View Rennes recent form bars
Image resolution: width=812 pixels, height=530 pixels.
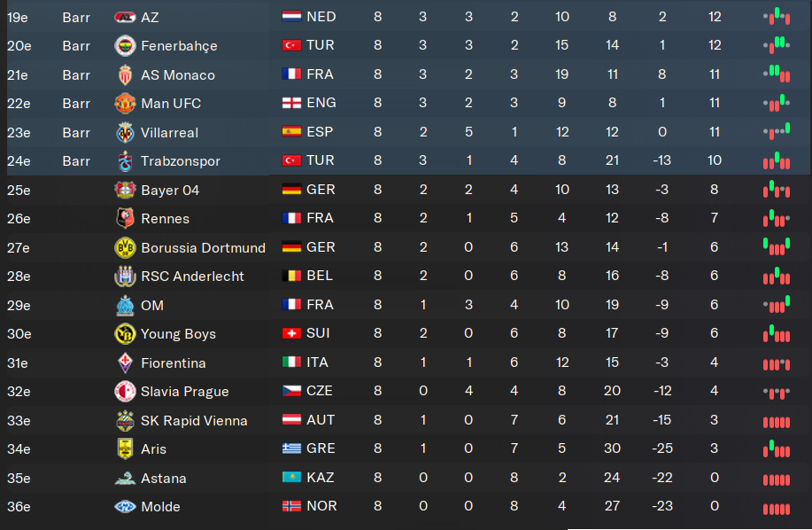(776, 219)
